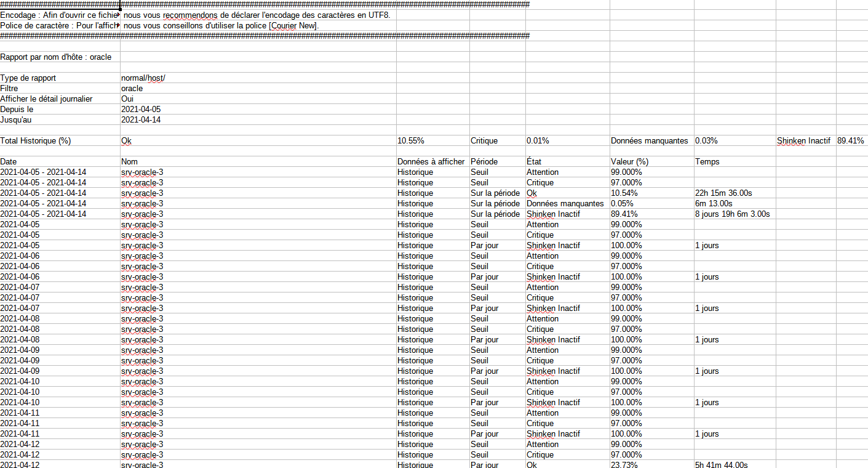This screenshot has width=868, height=468.
Task: Click the 'Période' column header cell
Action: tap(484, 162)
